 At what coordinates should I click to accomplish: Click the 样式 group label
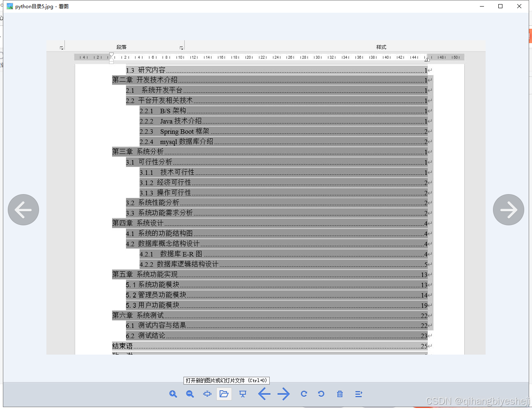pos(381,47)
